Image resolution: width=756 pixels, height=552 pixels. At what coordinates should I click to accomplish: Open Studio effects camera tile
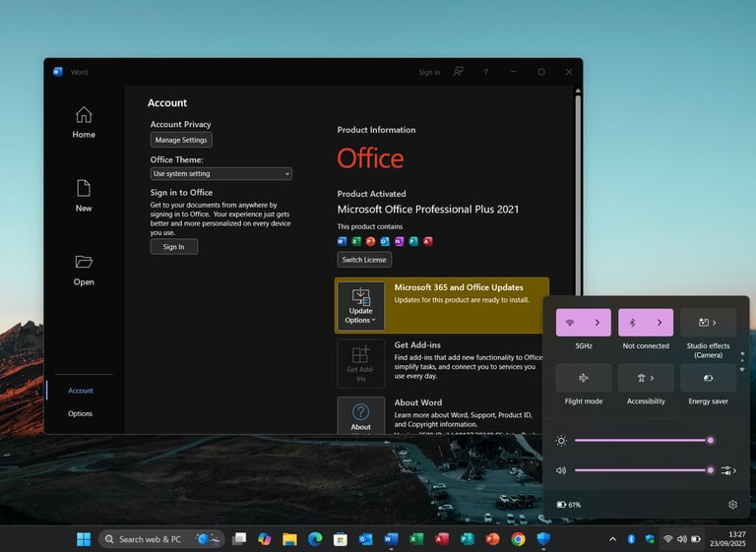click(709, 323)
